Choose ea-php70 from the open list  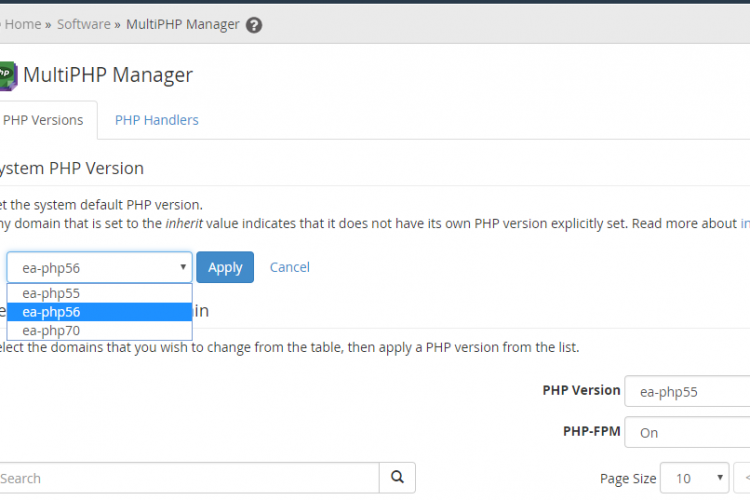click(99, 331)
